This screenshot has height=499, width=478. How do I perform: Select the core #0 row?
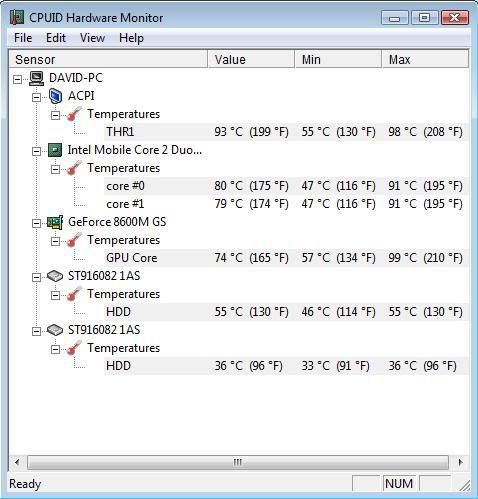[286, 186]
